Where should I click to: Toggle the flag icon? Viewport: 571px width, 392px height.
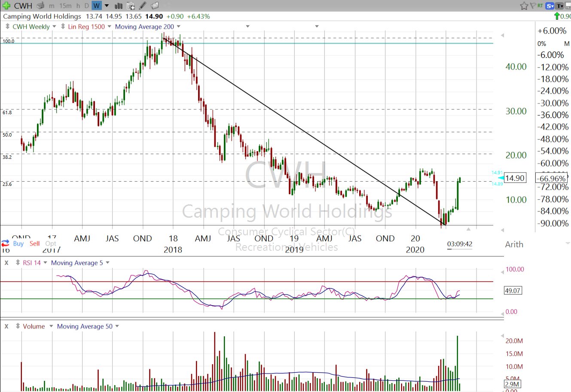click(533, 6)
